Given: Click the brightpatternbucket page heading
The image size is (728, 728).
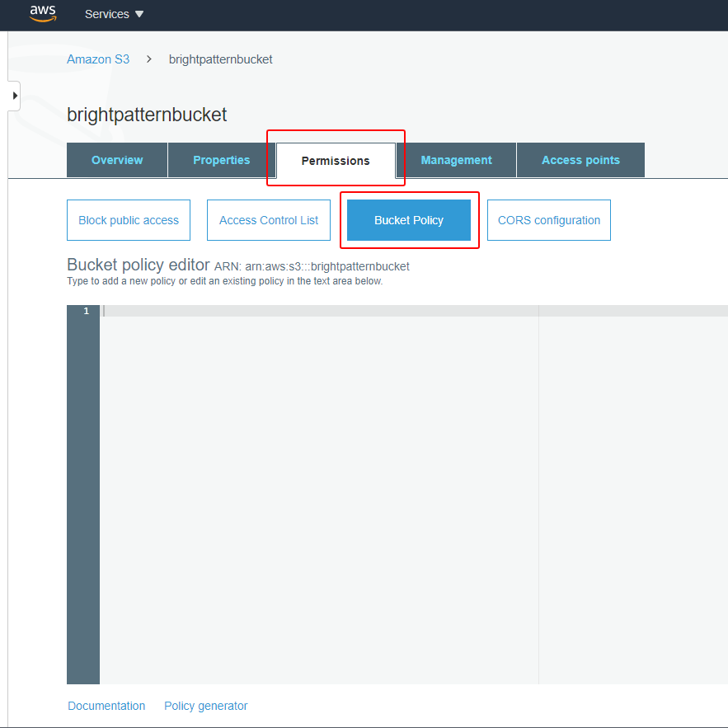Looking at the screenshot, I should click(x=147, y=115).
